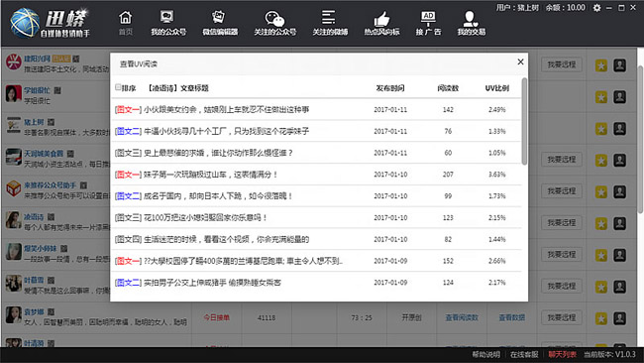644x363 pixels.
Task: Launch the 微信编辑器 editor
Action: [220, 23]
